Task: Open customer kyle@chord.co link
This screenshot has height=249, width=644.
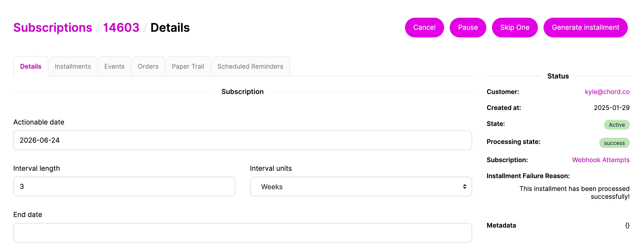Action: tap(607, 92)
